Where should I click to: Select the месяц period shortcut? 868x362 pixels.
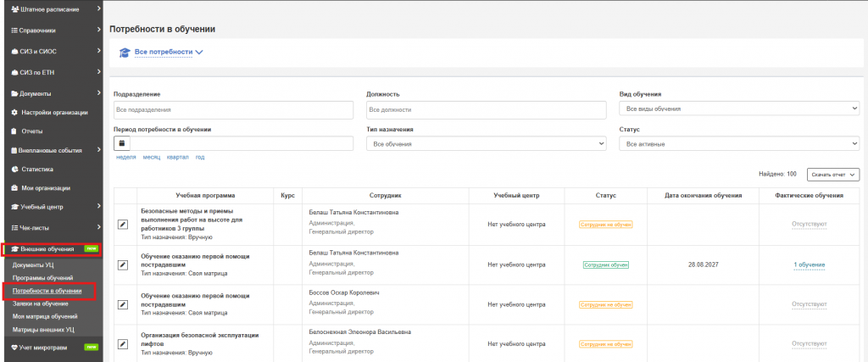pyautogui.click(x=151, y=157)
